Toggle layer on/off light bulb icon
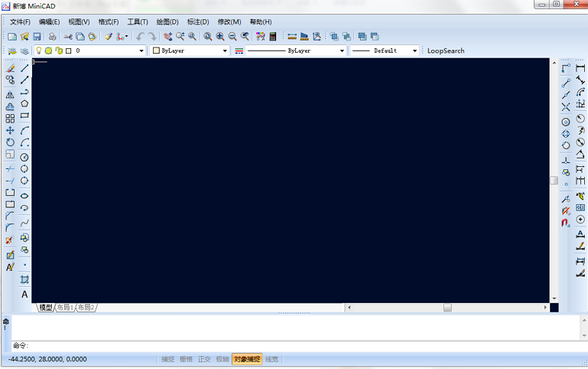 tap(38, 51)
